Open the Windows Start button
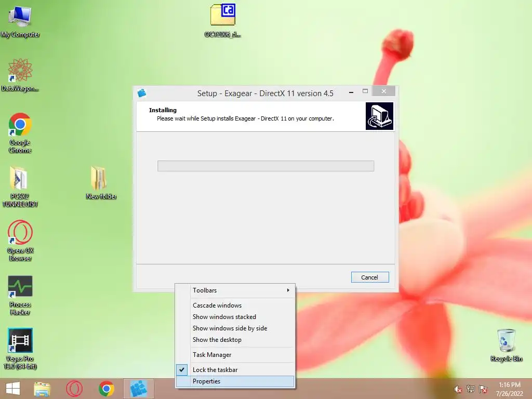 pos(13,389)
